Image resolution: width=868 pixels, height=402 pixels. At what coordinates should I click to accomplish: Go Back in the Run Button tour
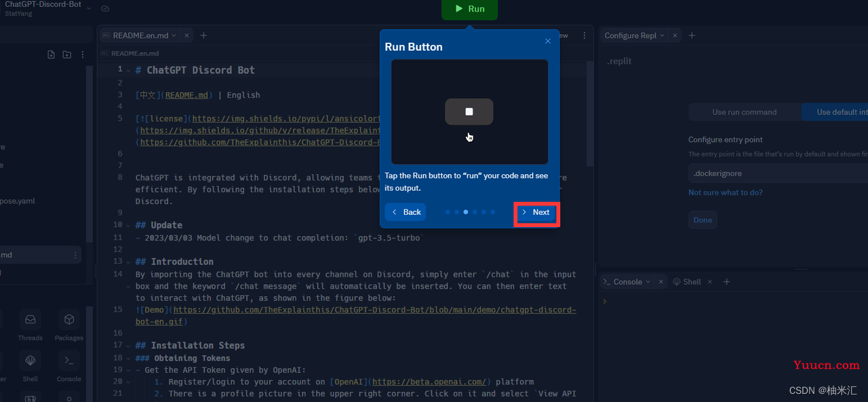point(405,212)
